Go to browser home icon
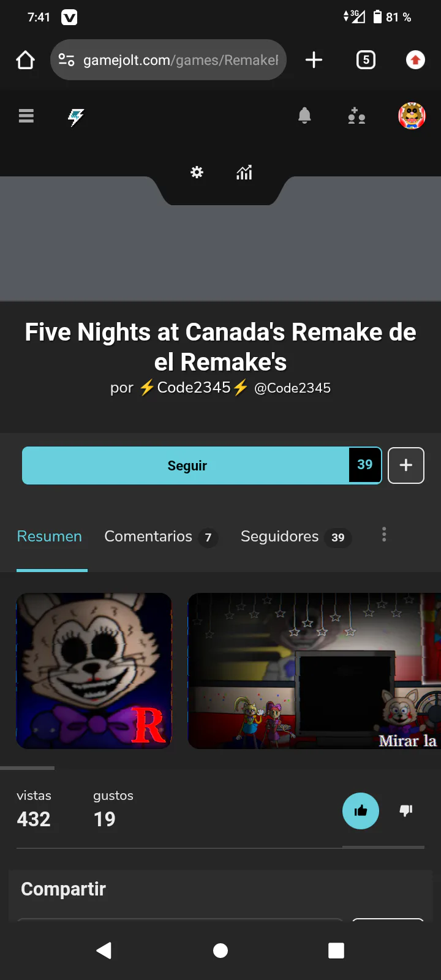441x980 pixels. [25, 60]
